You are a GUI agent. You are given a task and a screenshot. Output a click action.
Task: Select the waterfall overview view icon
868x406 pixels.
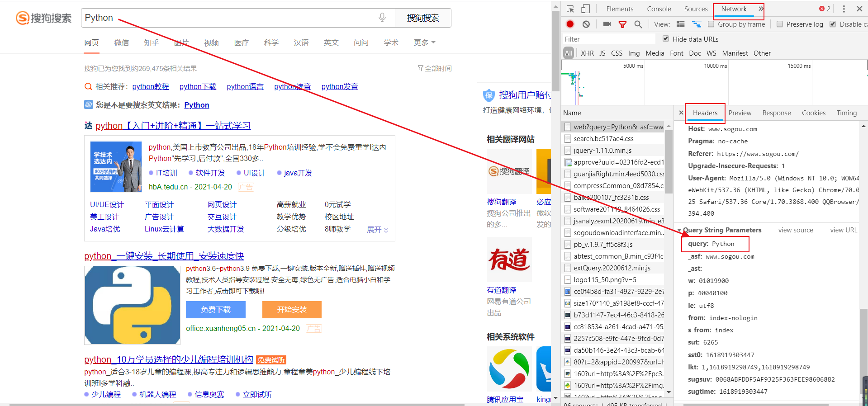coord(696,24)
